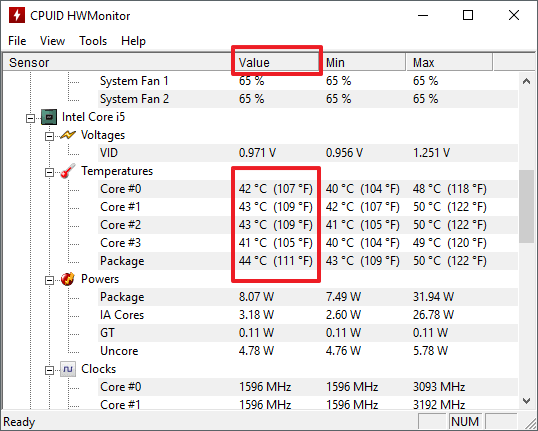
Task: Open the View menu
Action: coord(52,41)
